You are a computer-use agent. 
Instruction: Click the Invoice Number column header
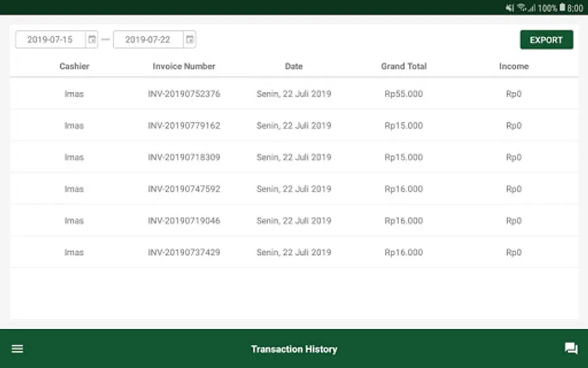pyautogui.click(x=184, y=66)
